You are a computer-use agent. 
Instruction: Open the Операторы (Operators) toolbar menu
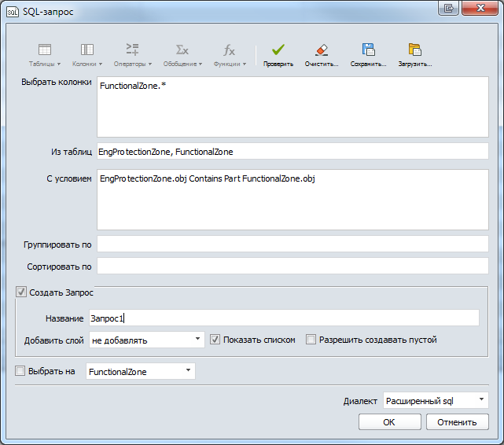point(133,54)
